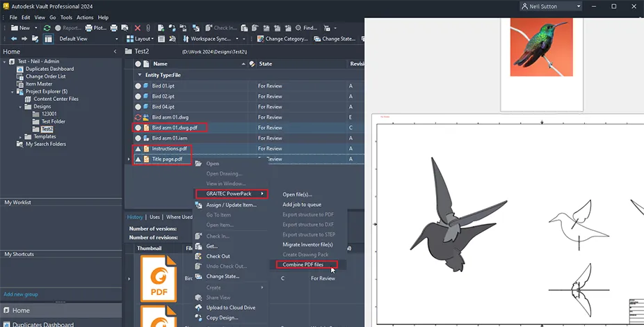This screenshot has width=644, height=327.
Task: Select the Bird asm 01.dwg.pdf file
Action: (175, 128)
